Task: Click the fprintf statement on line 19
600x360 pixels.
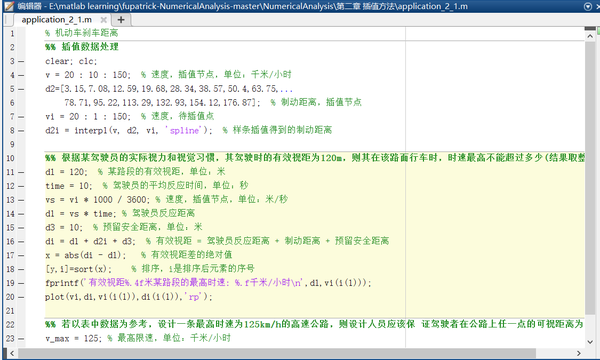Action: [208, 283]
